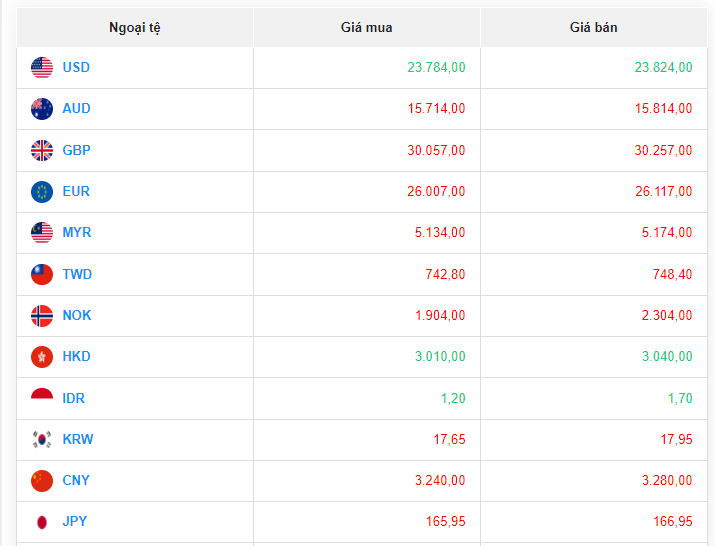Click the South Korean flag icon
Image resolution: width=715 pixels, height=546 pixels.
[42, 440]
